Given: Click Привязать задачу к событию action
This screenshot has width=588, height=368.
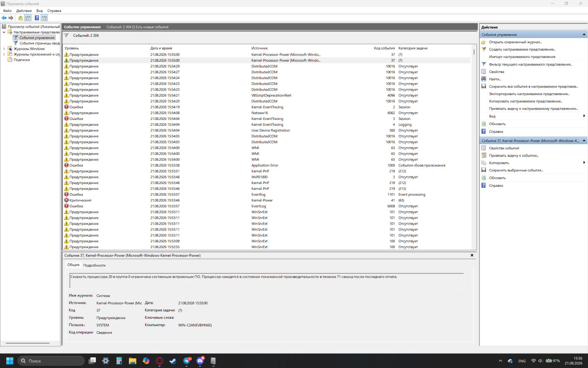Looking at the screenshot, I should click(x=514, y=156).
